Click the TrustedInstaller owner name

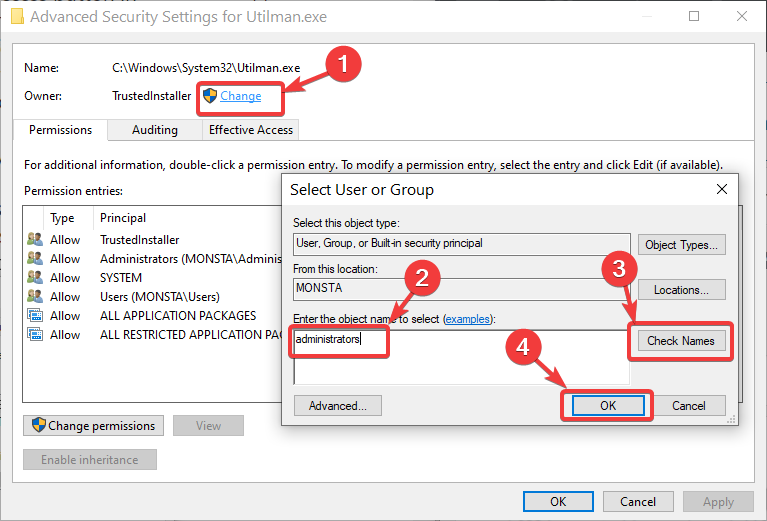point(152,96)
